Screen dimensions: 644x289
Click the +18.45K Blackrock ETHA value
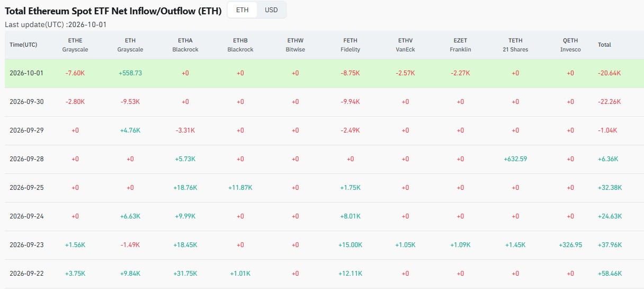pos(185,245)
